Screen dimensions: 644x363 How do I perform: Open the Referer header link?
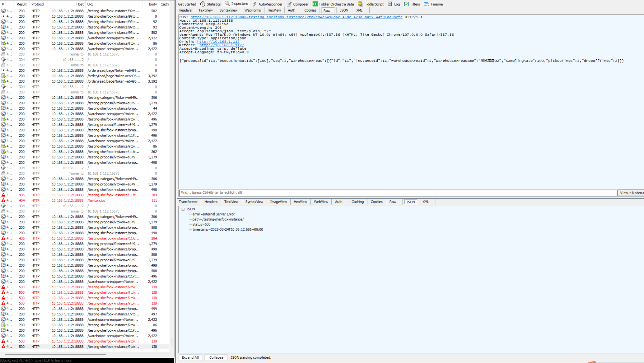coord(222,45)
